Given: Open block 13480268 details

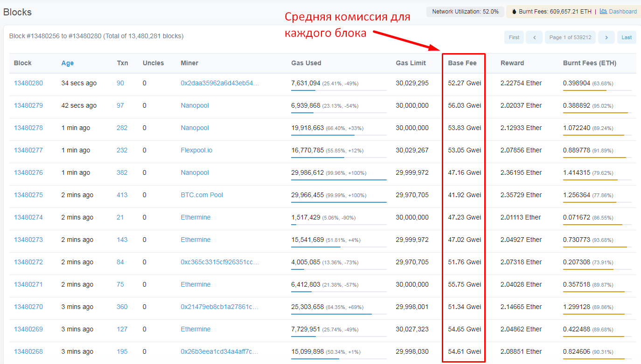Looking at the screenshot, I should 28,351.
